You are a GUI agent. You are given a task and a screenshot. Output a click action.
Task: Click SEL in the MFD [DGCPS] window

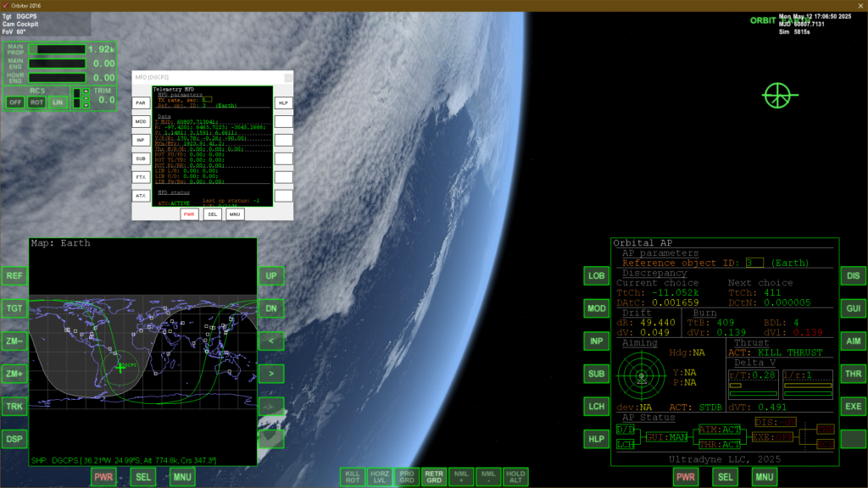point(212,214)
